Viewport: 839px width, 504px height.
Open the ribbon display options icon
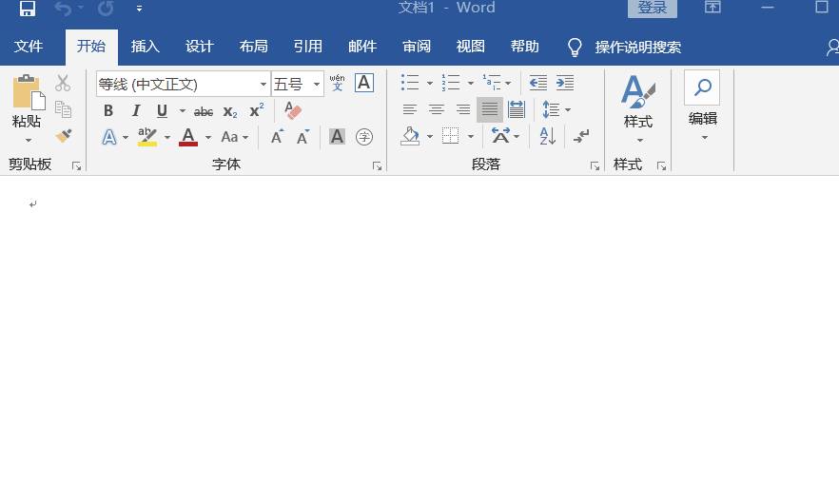tap(712, 7)
